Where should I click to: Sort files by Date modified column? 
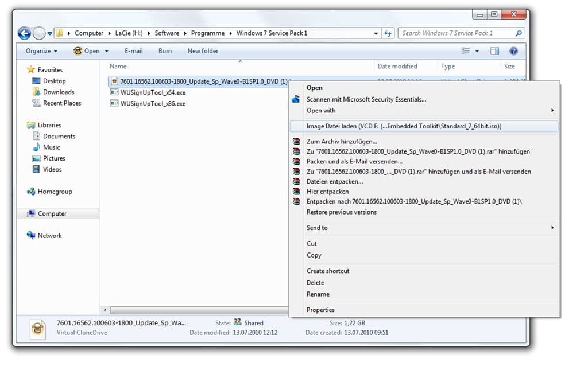(397, 66)
